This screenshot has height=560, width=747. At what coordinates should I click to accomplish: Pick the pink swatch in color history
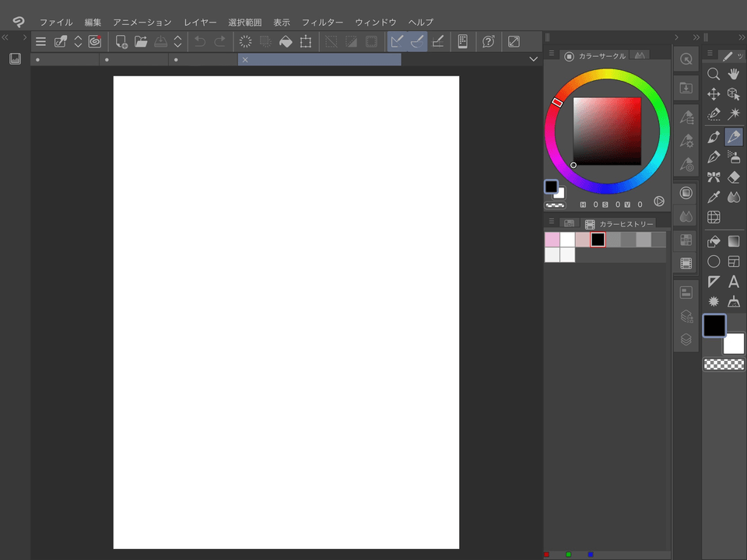point(552,240)
